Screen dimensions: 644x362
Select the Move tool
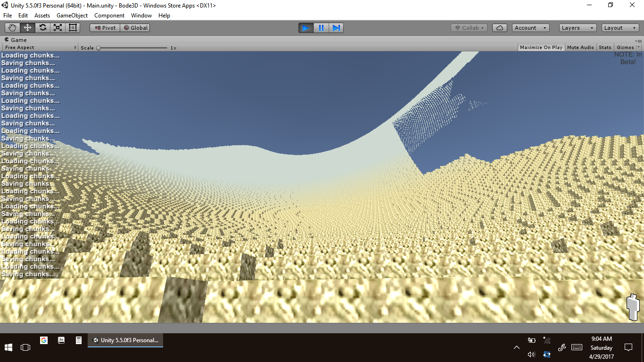tap(27, 28)
